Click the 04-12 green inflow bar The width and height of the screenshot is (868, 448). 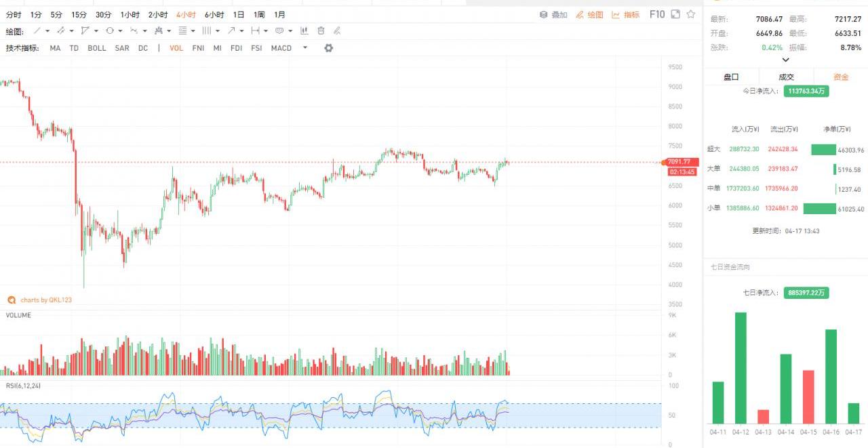coord(741,367)
